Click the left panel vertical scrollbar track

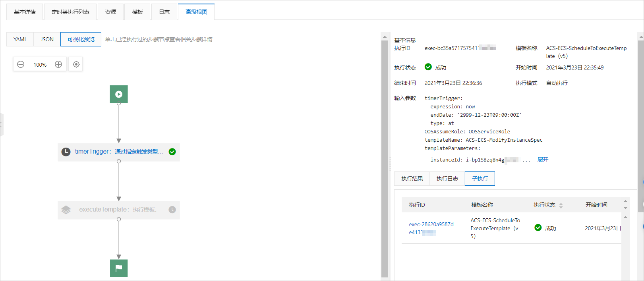(x=385, y=159)
